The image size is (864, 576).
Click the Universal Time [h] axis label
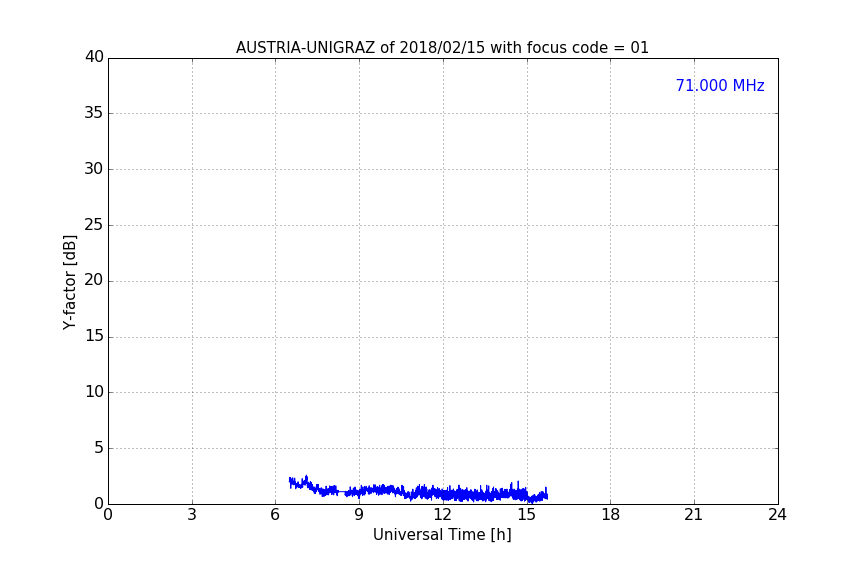(x=442, y=535)
